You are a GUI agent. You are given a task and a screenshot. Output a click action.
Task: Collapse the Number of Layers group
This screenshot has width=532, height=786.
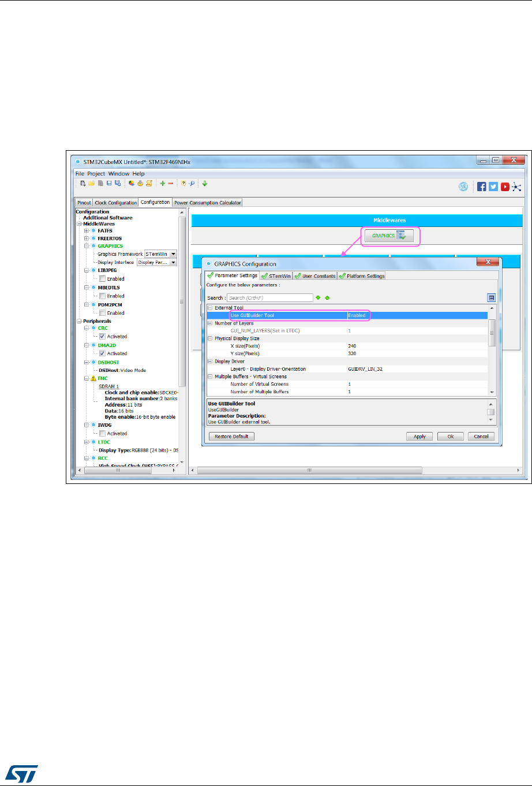210,323
